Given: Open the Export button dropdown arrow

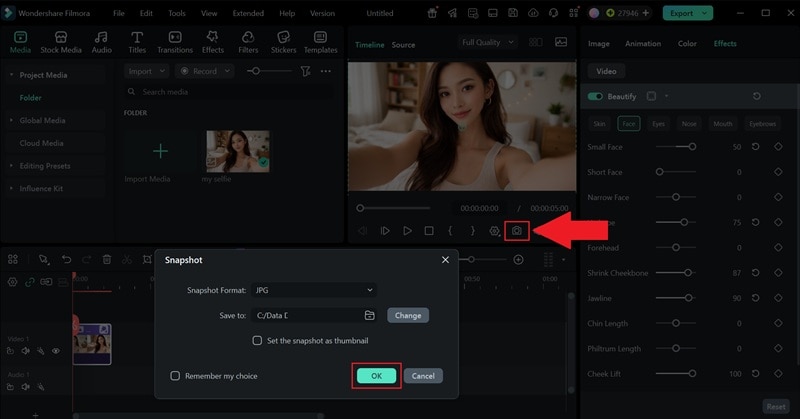Looking at the screenshot, I should tap(705, 13).
